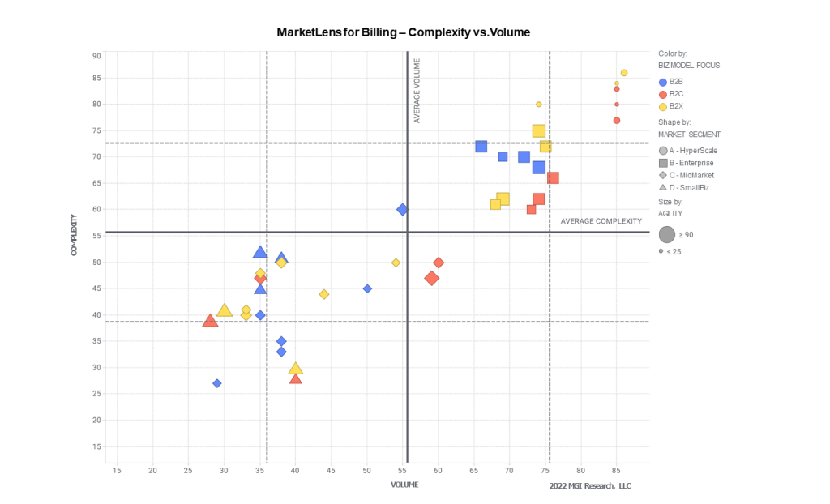Click the SmallBiz triangle legend icon

pyautogui.click(x=663, y=188)
